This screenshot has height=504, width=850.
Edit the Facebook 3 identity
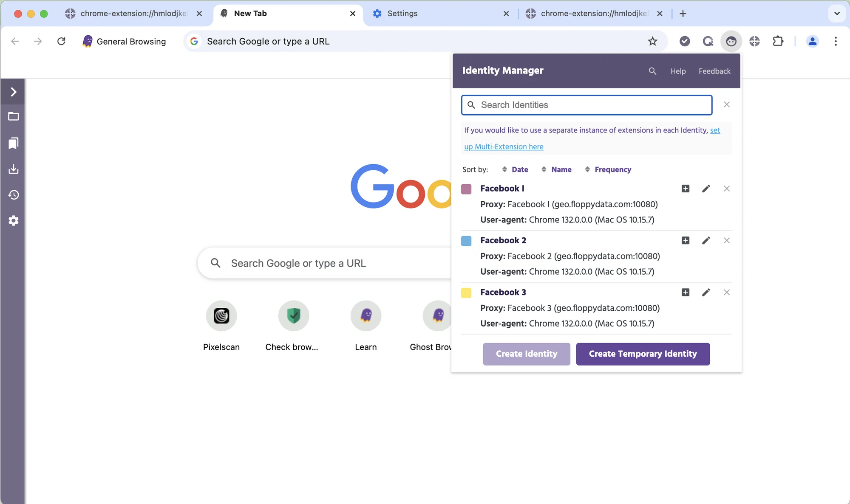[x=706, y=292]
